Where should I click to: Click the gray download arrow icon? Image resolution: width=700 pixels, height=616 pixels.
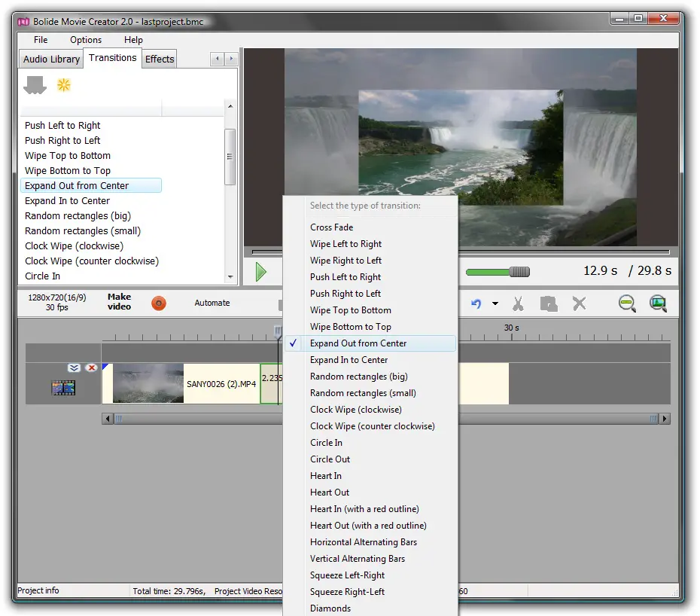(35, 86)
